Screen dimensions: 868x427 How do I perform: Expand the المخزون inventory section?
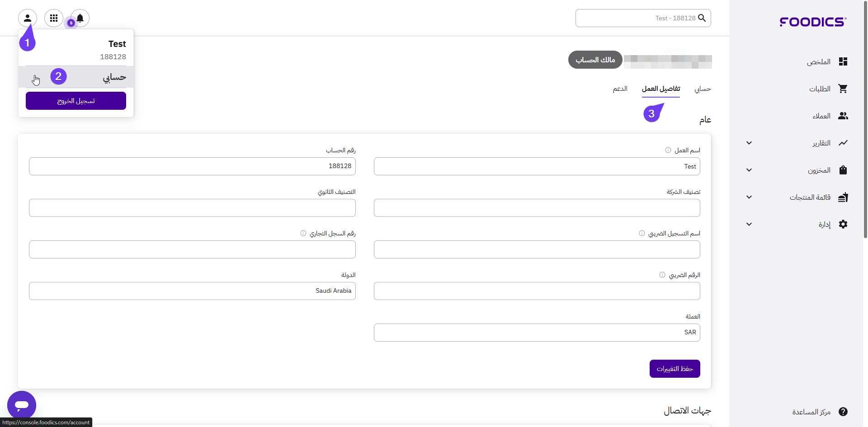pyautogui.click(x=749, y=170)
